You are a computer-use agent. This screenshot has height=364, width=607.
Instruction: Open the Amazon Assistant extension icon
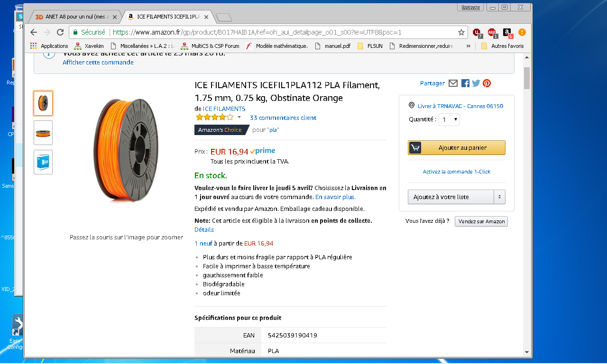pyautogui.click(x=507, y=32)
